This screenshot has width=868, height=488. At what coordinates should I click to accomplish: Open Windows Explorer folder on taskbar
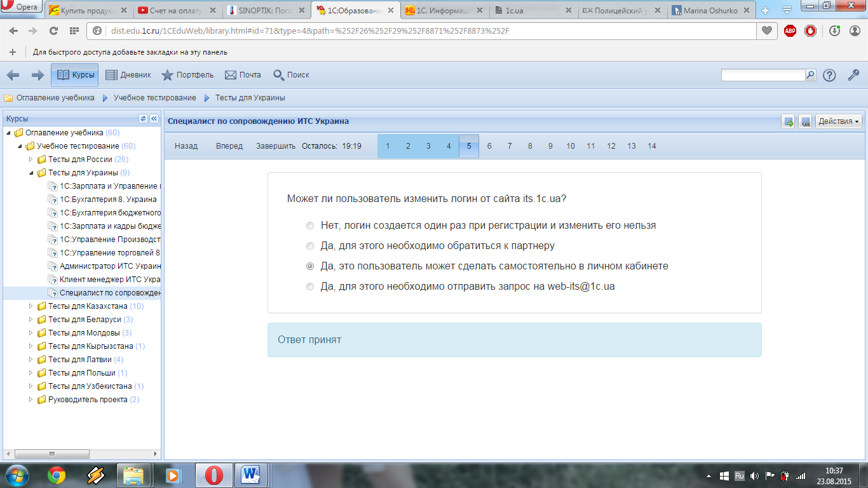click(x=133, y=475)
